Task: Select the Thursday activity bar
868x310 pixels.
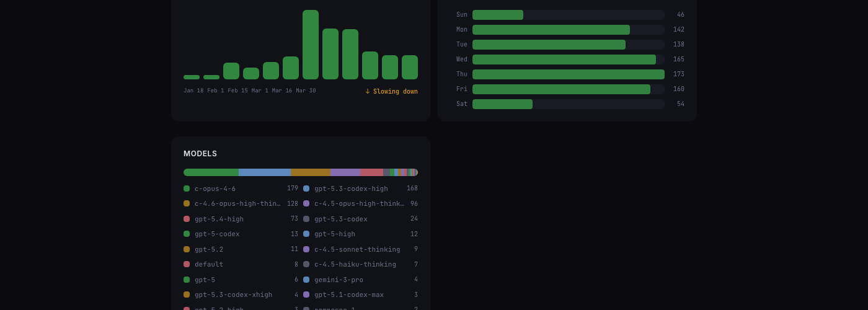Action: pyautogui.click(x=568, y=74)
